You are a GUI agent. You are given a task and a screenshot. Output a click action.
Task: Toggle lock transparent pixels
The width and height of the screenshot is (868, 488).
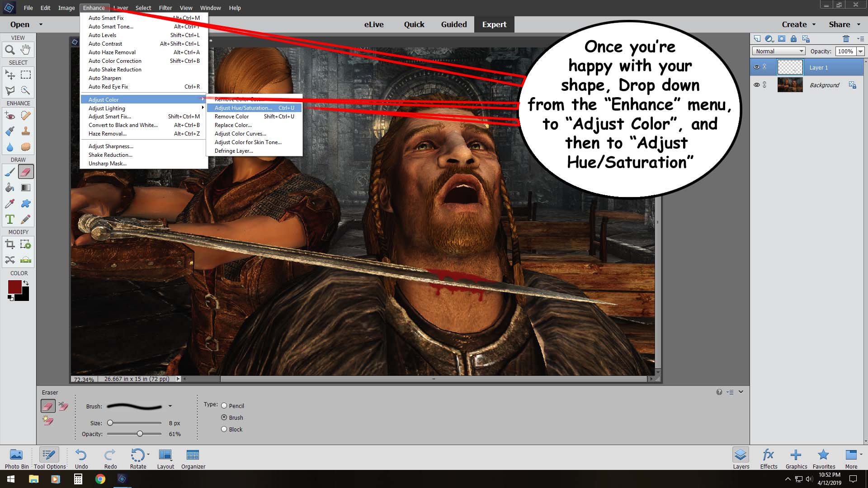tap(806, 38)
